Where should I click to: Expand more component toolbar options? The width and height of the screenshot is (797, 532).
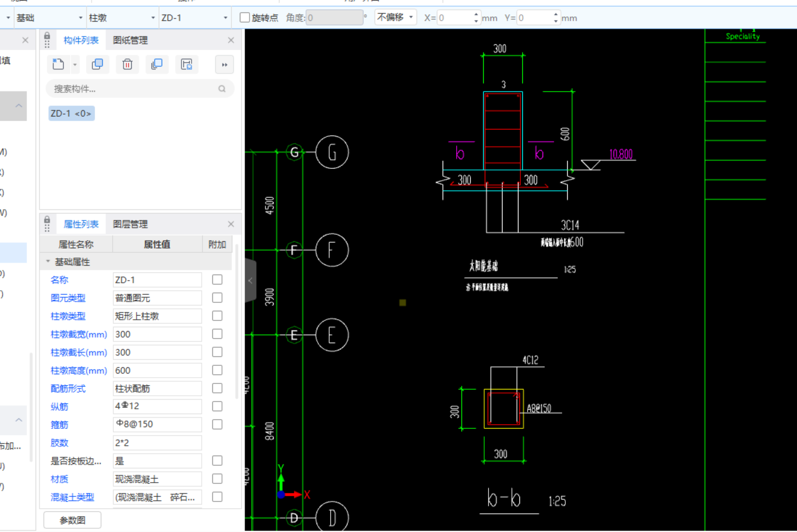tap(224, 65)
